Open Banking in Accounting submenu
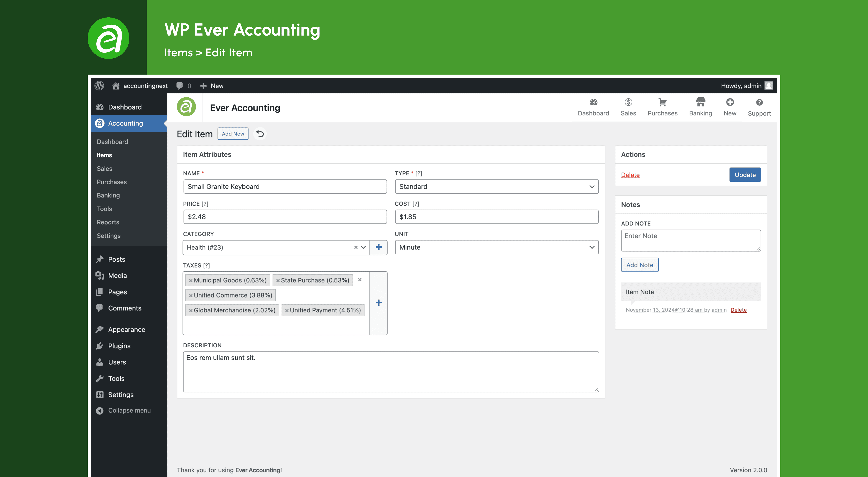 point(108,195)
